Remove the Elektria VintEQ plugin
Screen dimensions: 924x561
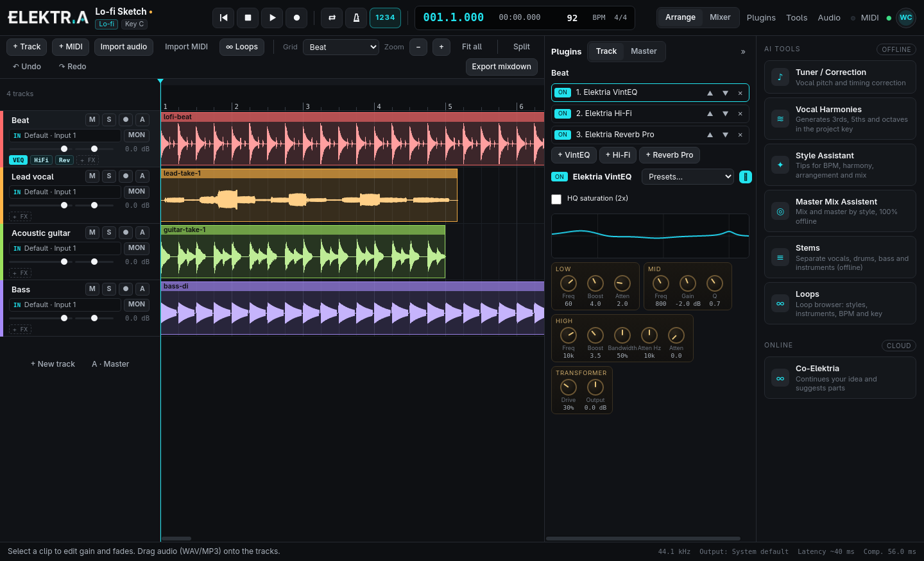[x=740, y=93]
